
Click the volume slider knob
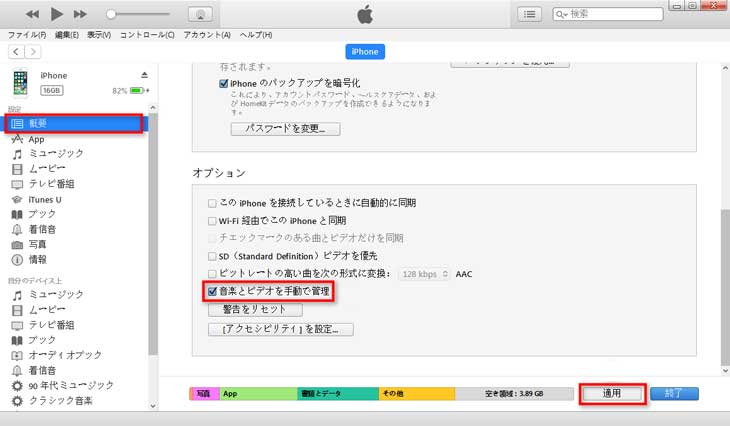click(111, 14)
